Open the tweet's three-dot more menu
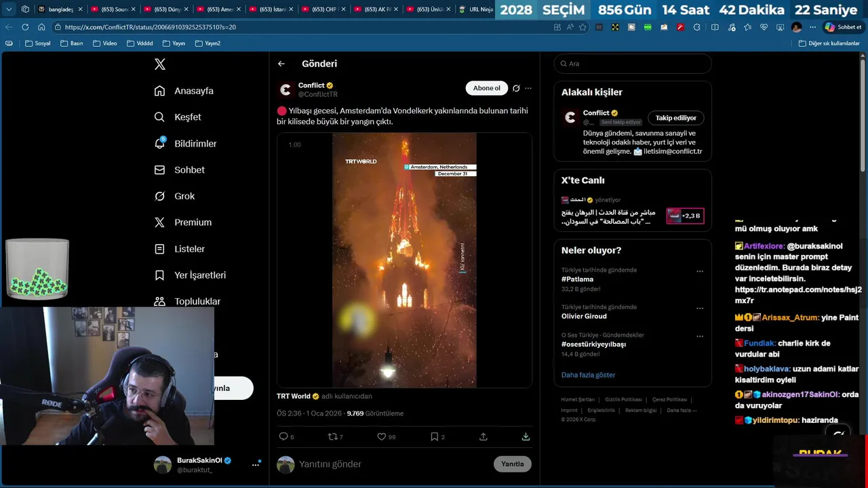Viewport: 868px width, 488px height. (x=528, y=88)
